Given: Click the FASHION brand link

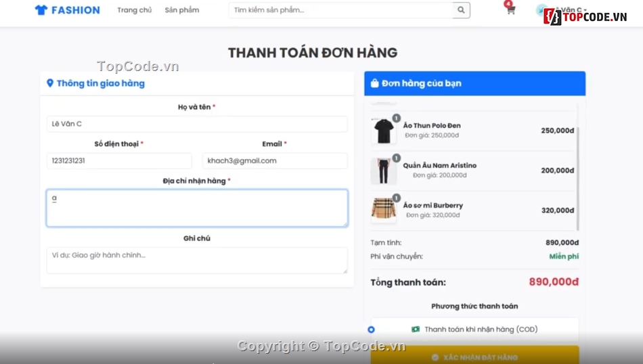Looking at the screenshot, I should [67, 10].
